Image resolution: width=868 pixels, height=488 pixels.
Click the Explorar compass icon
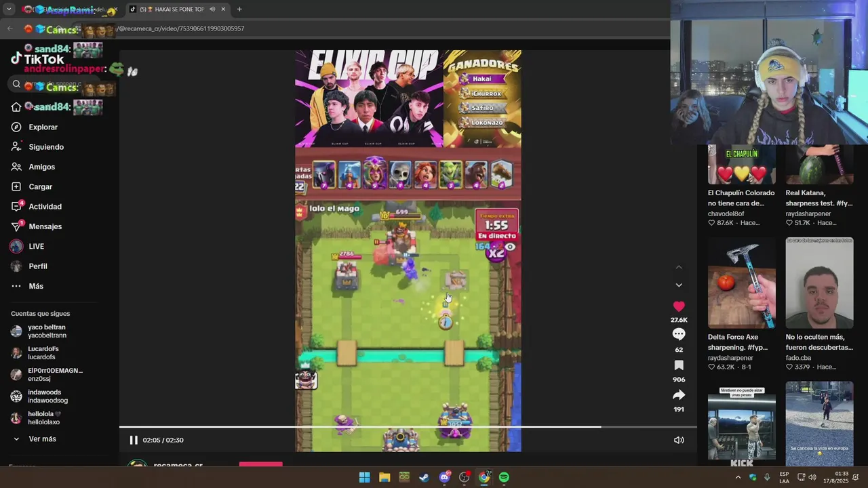(16, 127)
